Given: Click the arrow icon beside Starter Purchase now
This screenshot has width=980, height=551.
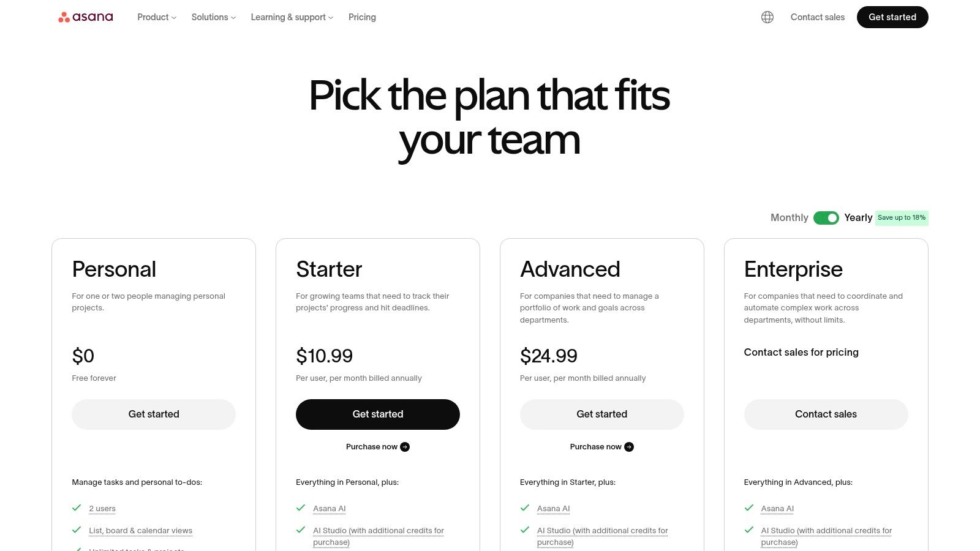Looking at the screenshot, I should (x=405, y=447).
